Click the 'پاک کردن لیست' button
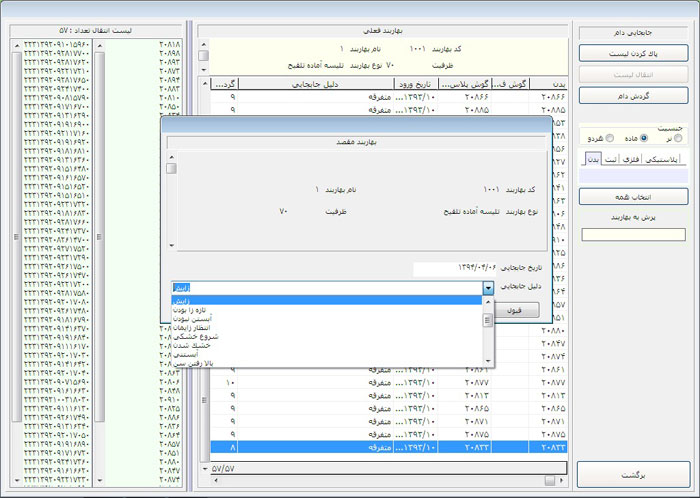The width and height of the screenshot is (700, 498). click(633, 54)
